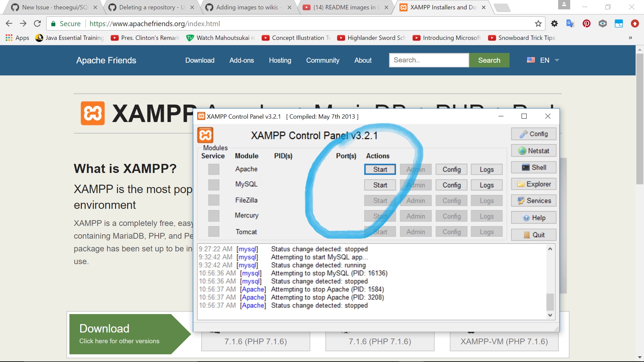644x362 pixels.
Task: Switch to the Adding images to wikis tab
Action: pyautogui.click(x=247, y=7)
